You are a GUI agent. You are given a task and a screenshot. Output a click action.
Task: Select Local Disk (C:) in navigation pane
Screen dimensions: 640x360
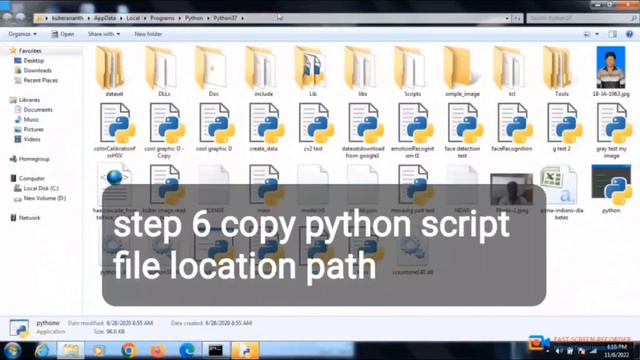[41, 188]
